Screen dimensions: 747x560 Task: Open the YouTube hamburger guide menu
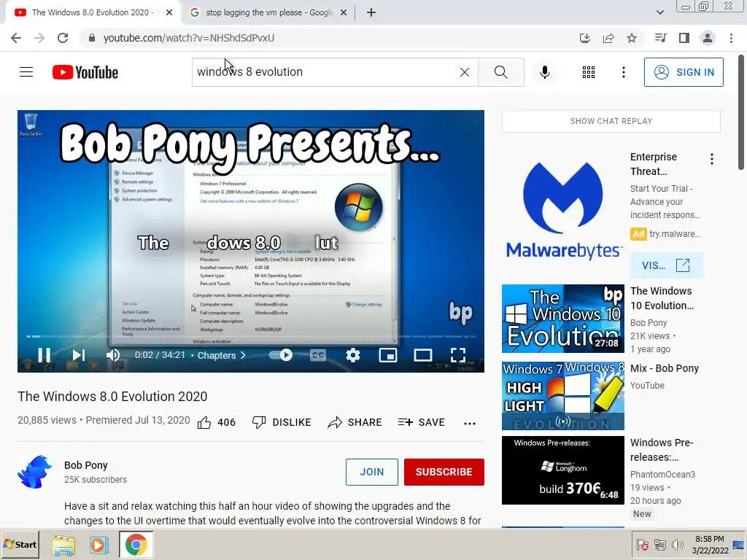coord(26,72)
